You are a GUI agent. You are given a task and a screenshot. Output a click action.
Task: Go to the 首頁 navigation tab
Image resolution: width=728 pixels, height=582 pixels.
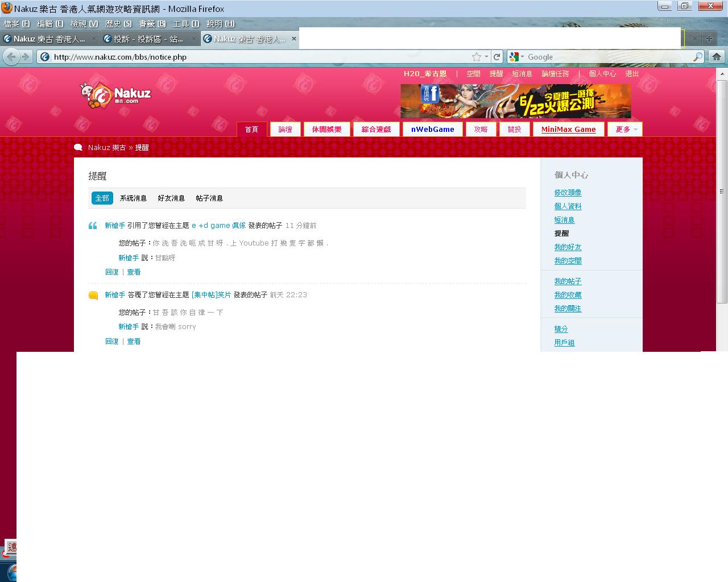[251, 129]
